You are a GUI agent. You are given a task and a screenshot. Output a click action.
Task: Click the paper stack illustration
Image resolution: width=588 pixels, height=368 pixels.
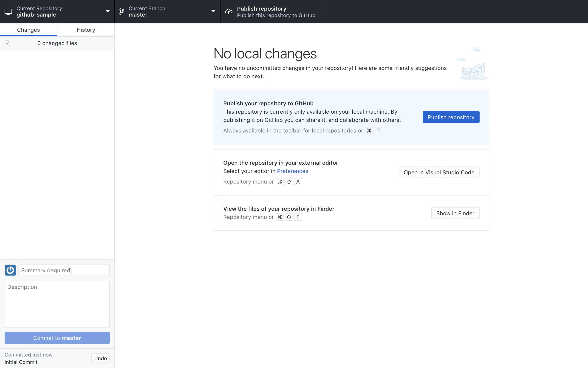[473, 63]
